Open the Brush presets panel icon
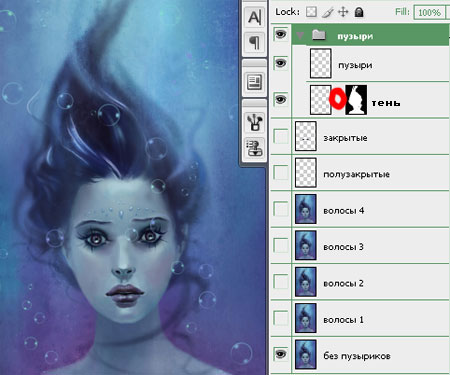Image resolution: width=450 pixels, height=375 pixels. tap(255, 122)
